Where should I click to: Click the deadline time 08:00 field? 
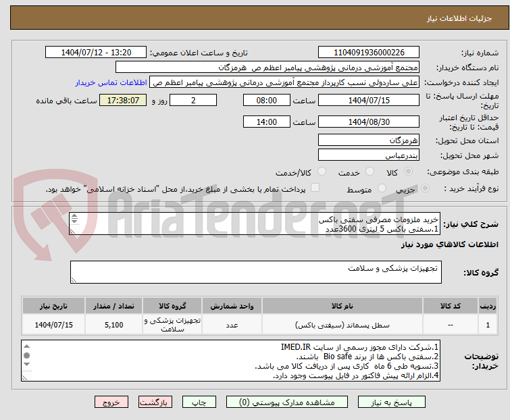tap(266, 100)
